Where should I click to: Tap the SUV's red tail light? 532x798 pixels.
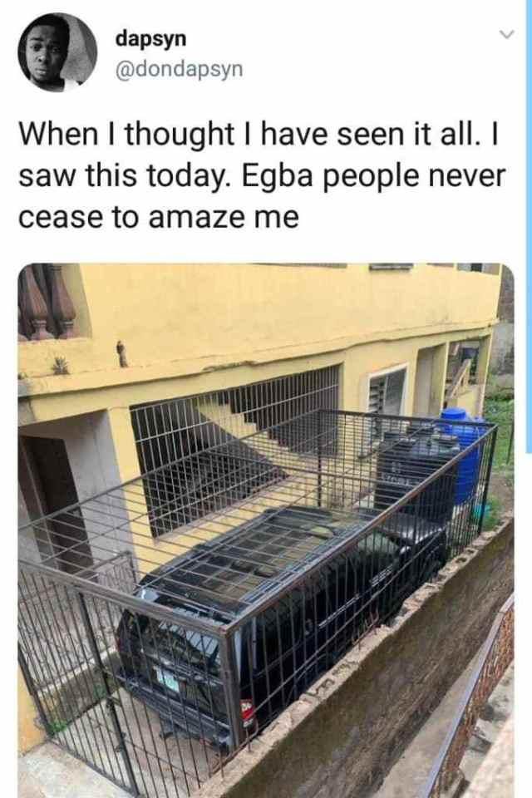(246, 712)
